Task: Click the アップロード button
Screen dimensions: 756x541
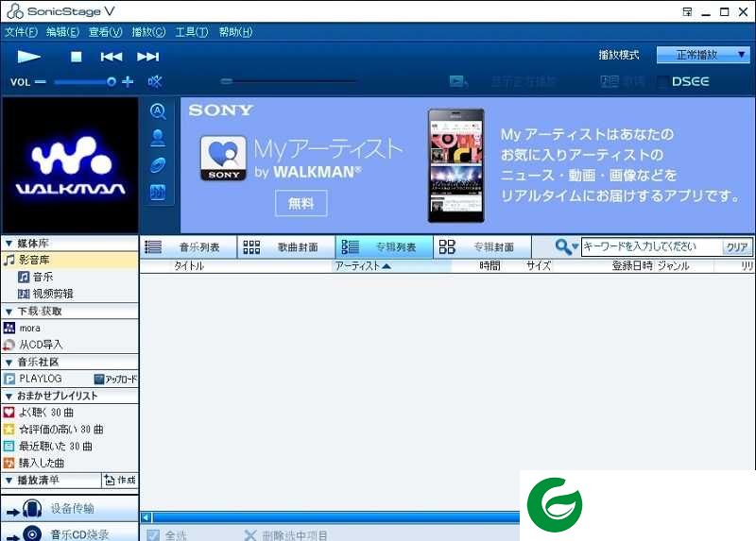Action: (x=115, y=380)
